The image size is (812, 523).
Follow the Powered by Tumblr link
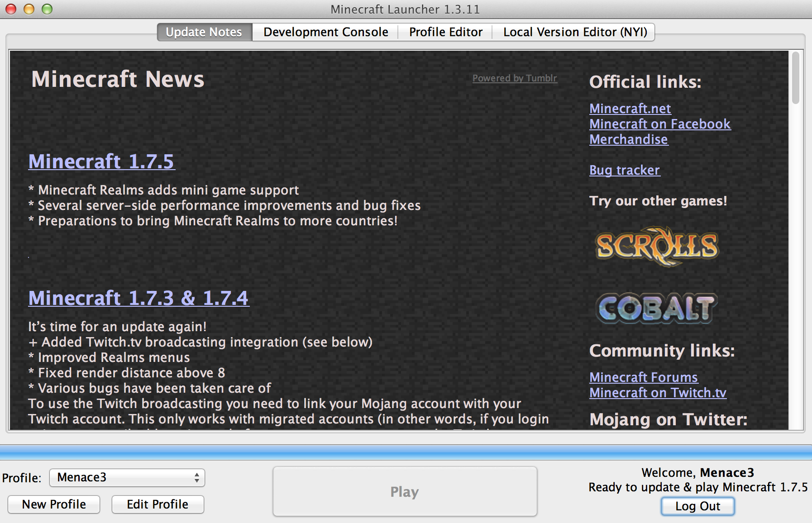point(515,78)
